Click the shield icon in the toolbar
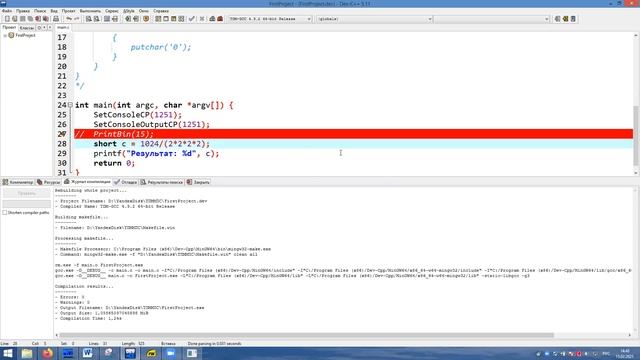 point(146,19)
